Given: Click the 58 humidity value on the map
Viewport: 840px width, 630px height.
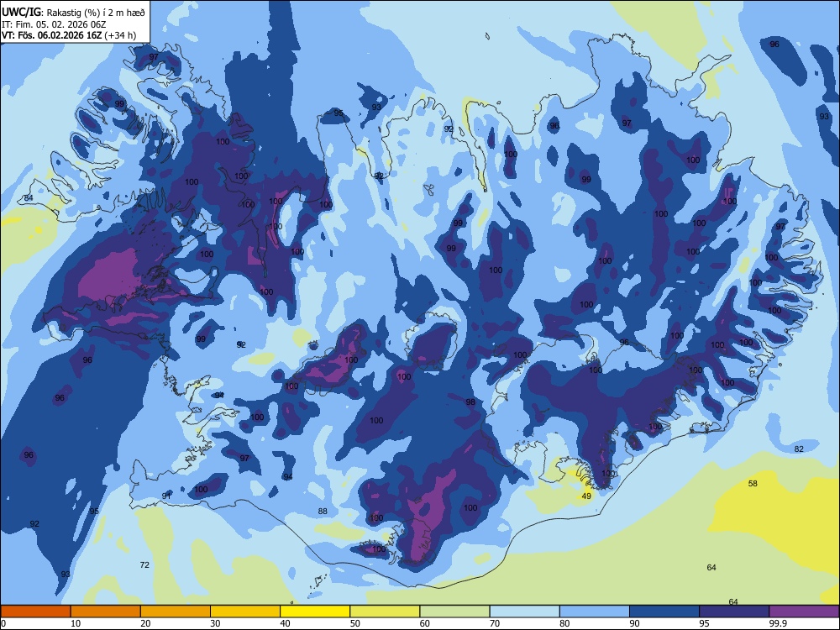Looking at the screenshot, I should 753,483.
